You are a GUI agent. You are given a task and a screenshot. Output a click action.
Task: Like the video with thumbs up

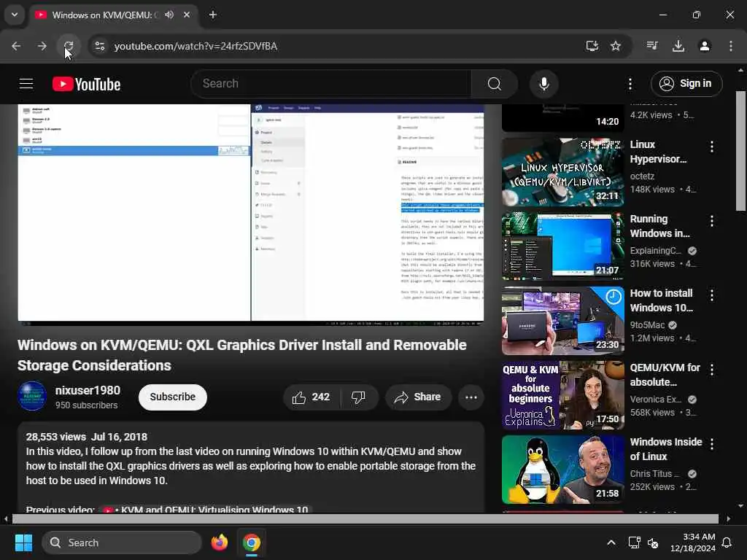[311, 397]
